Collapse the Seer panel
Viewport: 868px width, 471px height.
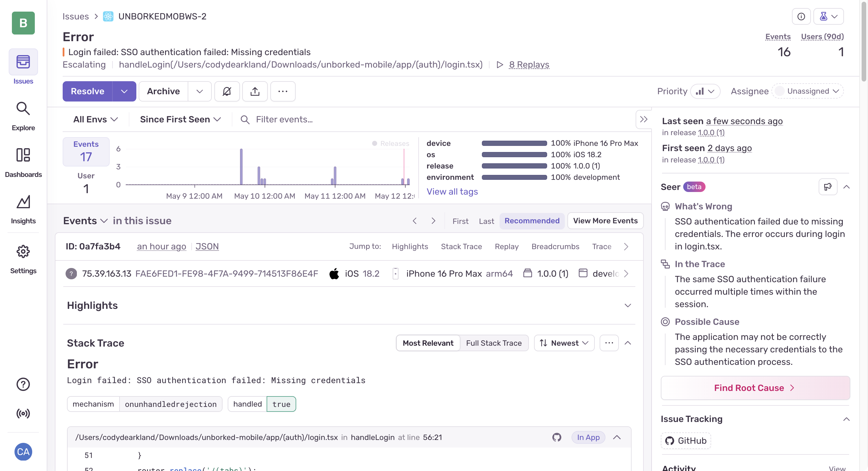click(846, 187)
